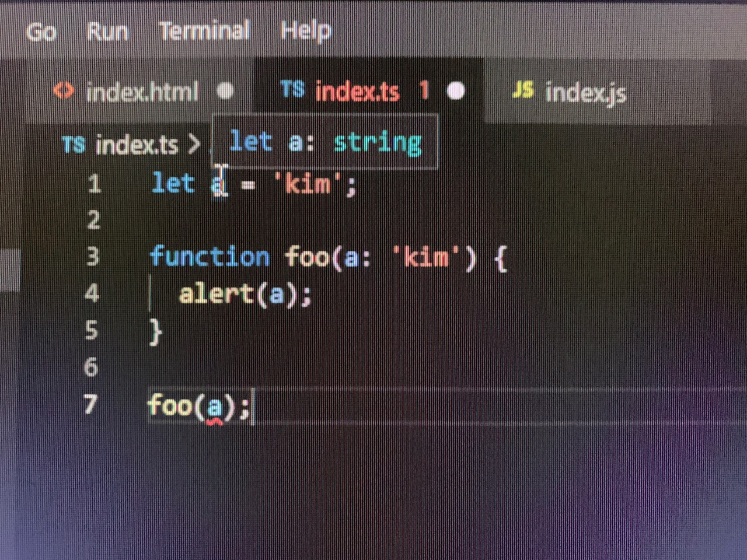Click the 'alert' call on line 4
This screenshot has width=747, height=560.
tap(215, 293)
